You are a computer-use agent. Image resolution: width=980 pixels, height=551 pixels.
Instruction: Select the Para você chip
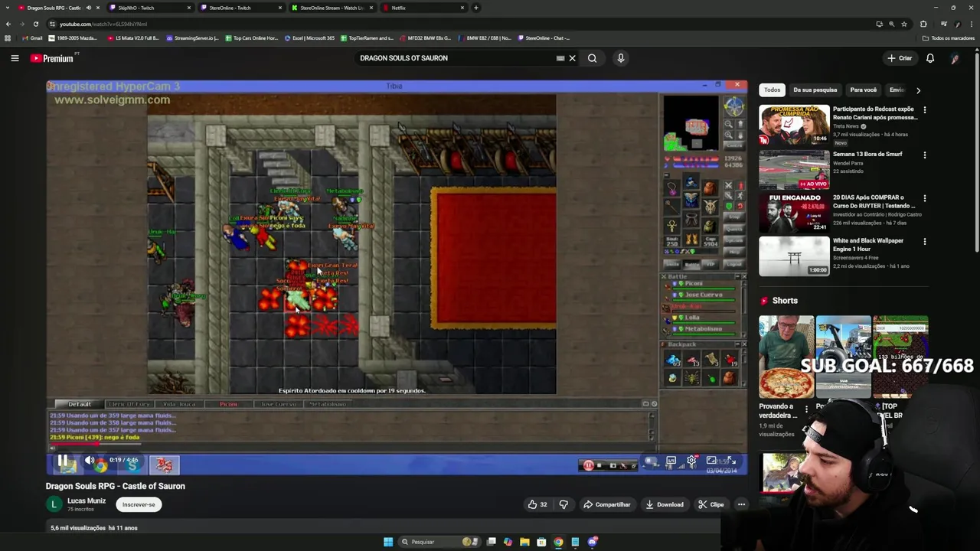[x=863, y=90]
